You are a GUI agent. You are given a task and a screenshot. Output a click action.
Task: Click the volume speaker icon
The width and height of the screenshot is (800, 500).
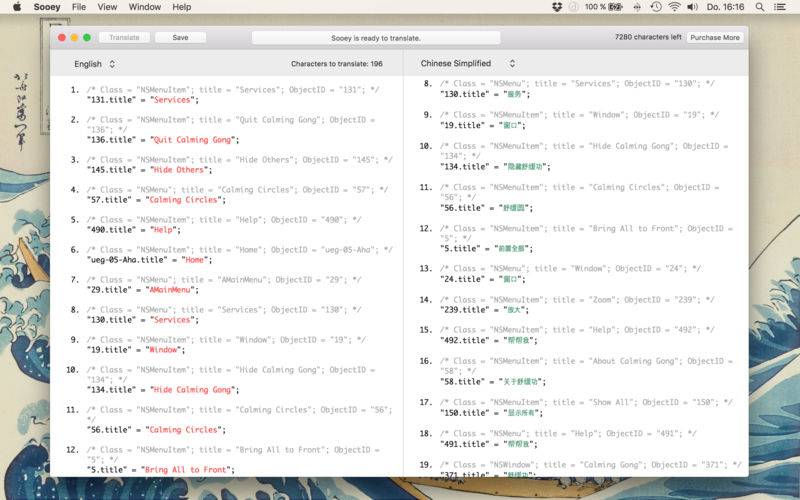click(692, 7)
